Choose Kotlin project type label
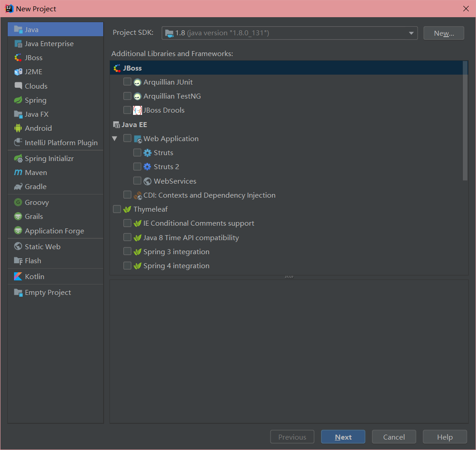This screenshot has height=450, width=476. click(34, 276)
